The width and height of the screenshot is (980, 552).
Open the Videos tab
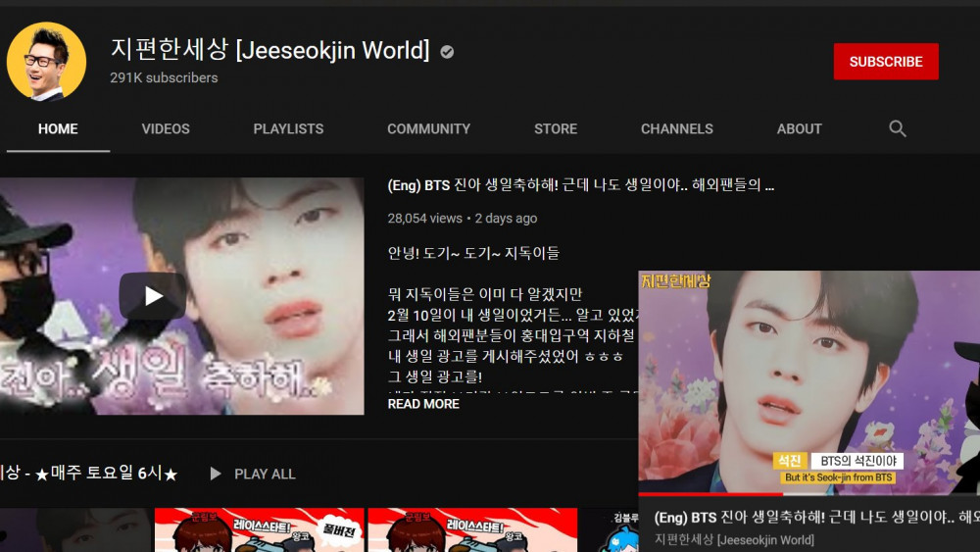click(x=166, y=128)
